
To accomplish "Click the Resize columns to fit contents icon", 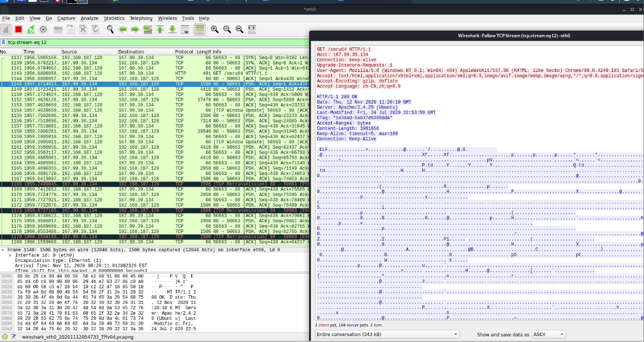I will click(251, 29).
